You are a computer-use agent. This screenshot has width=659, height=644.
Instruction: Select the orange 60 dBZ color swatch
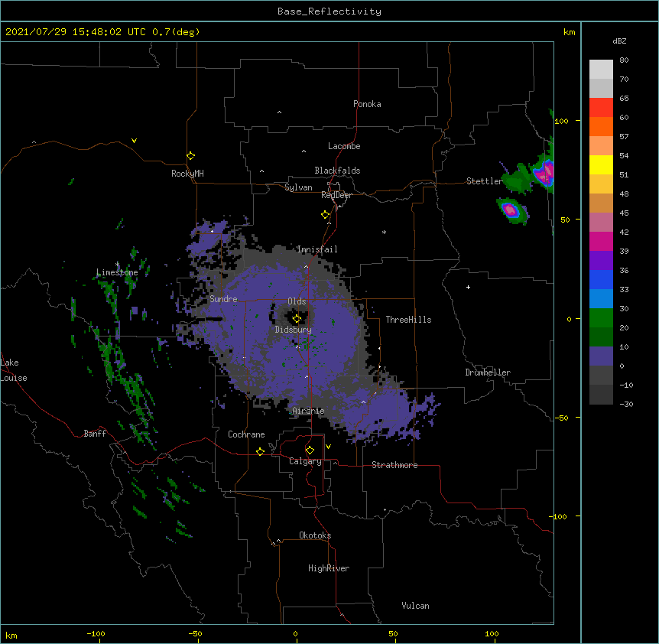click(x=601, y=126)
